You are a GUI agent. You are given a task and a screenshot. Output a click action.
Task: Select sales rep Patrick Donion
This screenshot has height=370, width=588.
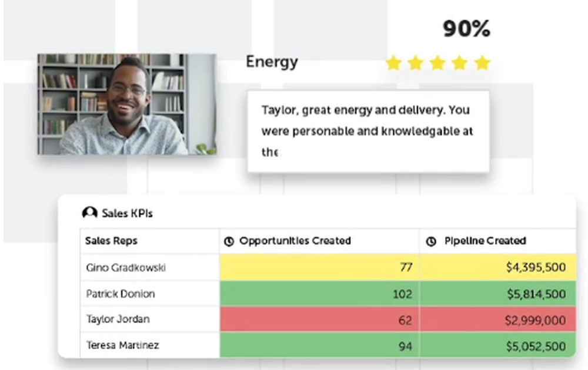pos(121,294)
